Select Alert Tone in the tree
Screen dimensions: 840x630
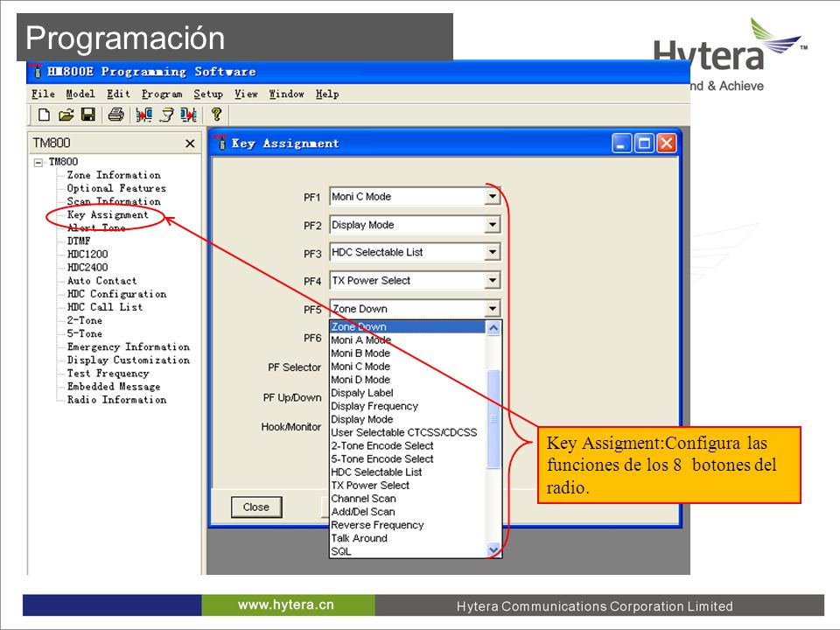(x=96, y=227)
